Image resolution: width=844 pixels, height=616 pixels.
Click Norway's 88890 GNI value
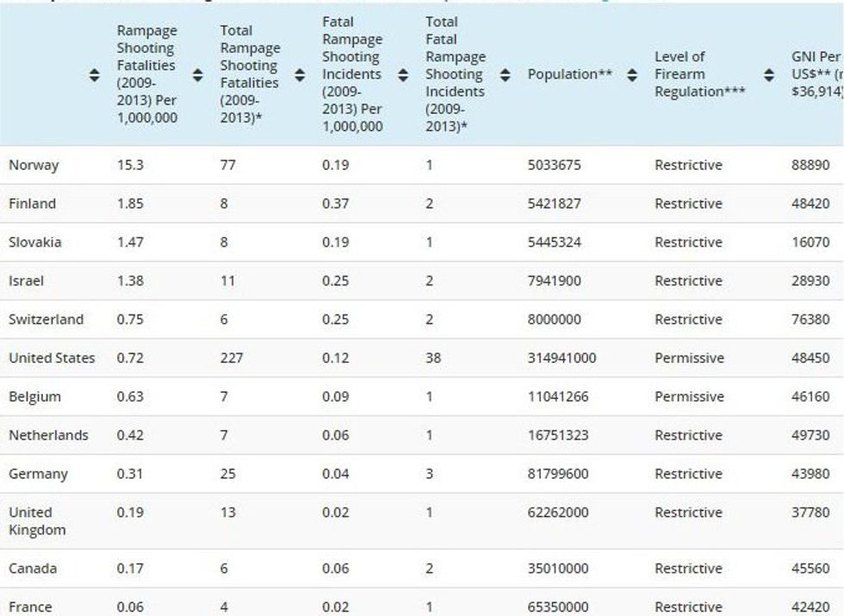tap(810, 165)
